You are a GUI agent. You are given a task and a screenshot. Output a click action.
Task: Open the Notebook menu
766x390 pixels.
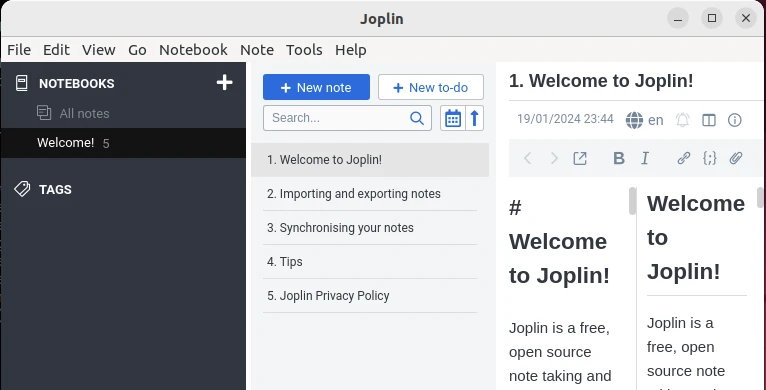click(x=193, y=50)
